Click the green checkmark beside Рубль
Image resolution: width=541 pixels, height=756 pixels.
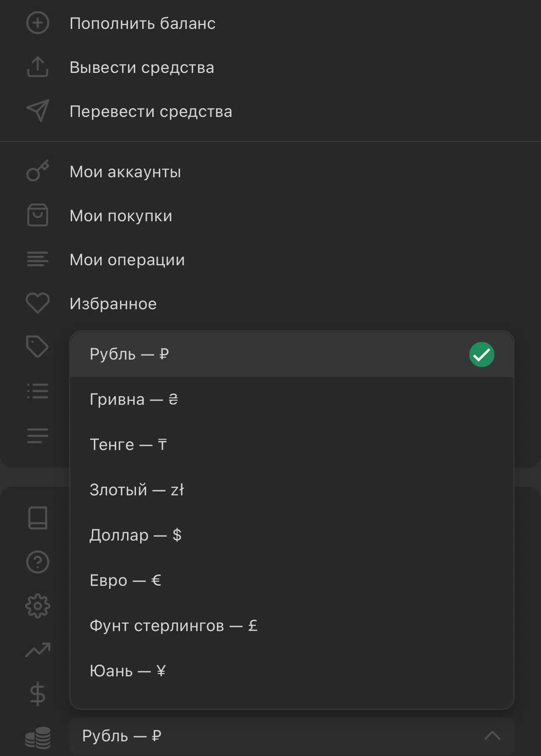[x=482, y=355]
